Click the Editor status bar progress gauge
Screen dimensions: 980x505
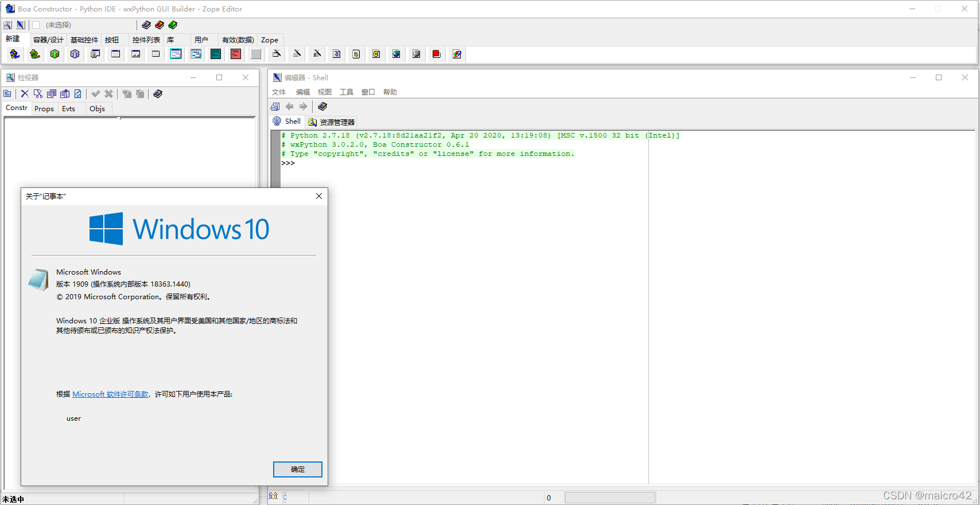610,498
